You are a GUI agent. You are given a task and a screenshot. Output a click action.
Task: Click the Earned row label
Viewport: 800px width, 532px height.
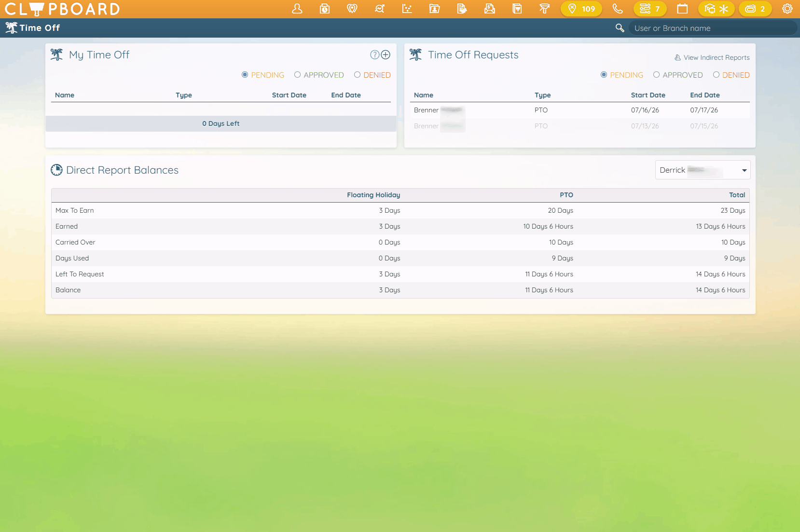click(67, 226)
